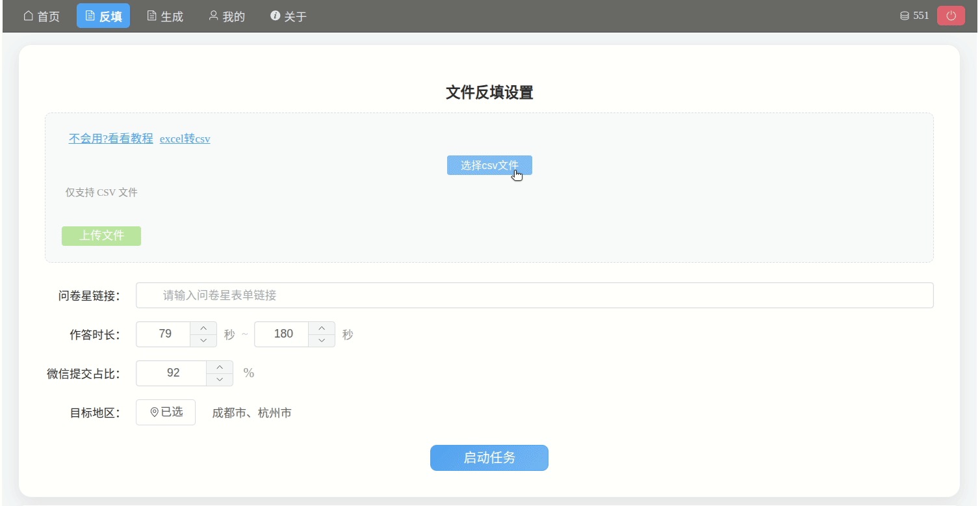Open the 已选 target region selector
980x506 pixels.
click(165, 412)
